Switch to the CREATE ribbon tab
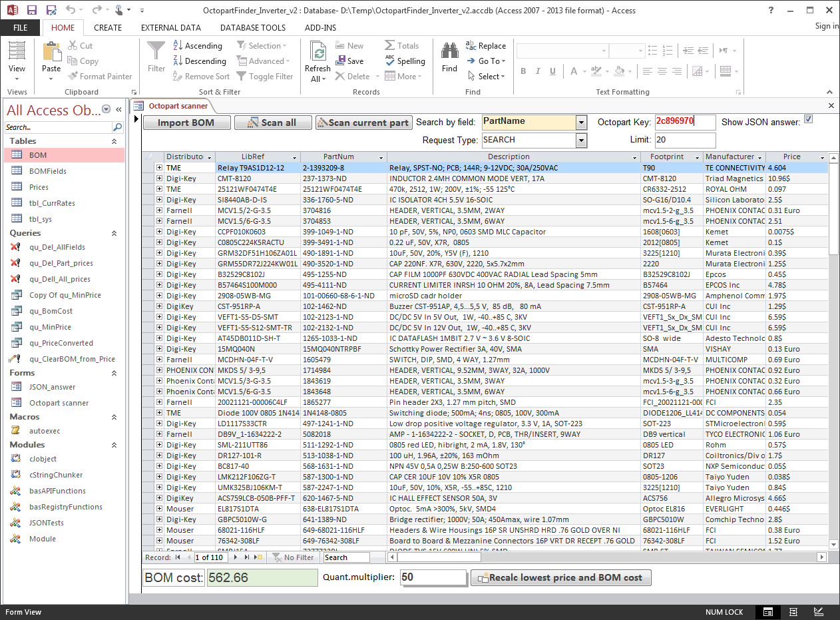Viewport: 840px width, 620px height. [108, 28]
